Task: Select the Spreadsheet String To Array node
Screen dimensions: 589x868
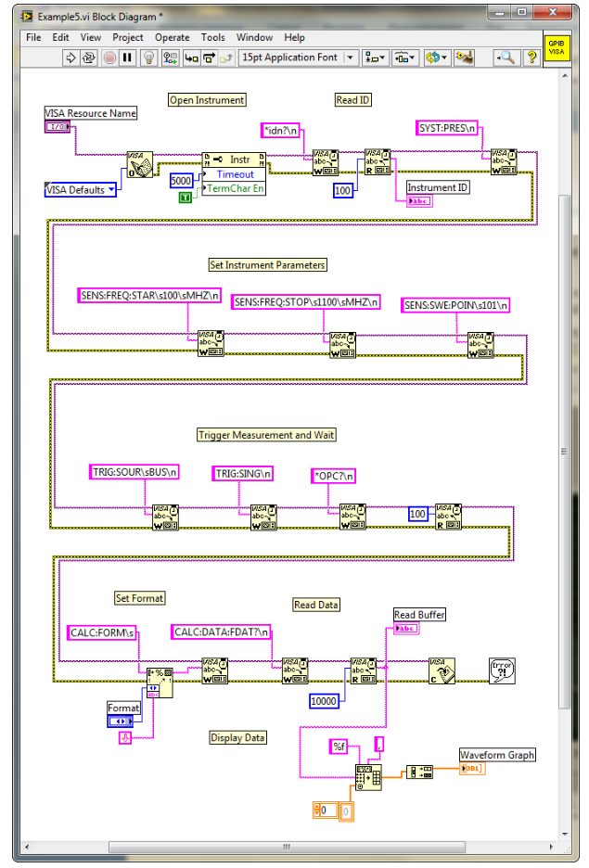Action: coord(368,777)
